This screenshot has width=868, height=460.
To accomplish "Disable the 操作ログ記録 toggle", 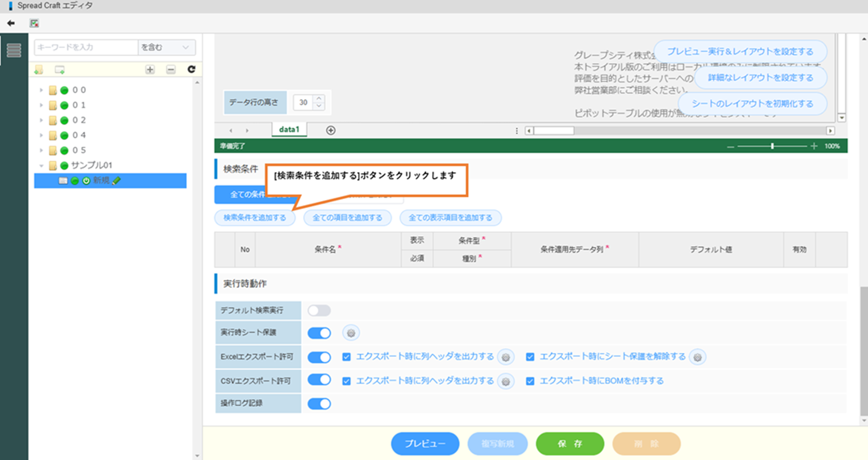I will pos(319,403).
